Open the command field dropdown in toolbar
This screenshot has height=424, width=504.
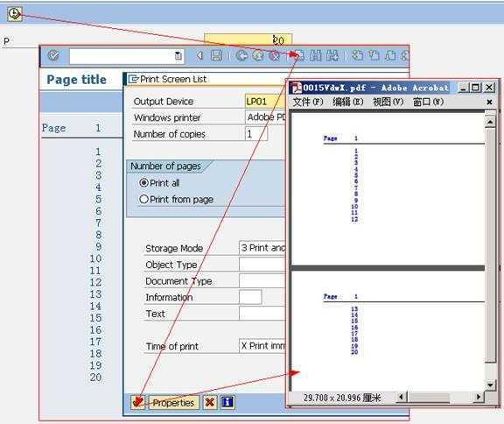point(178,56)
